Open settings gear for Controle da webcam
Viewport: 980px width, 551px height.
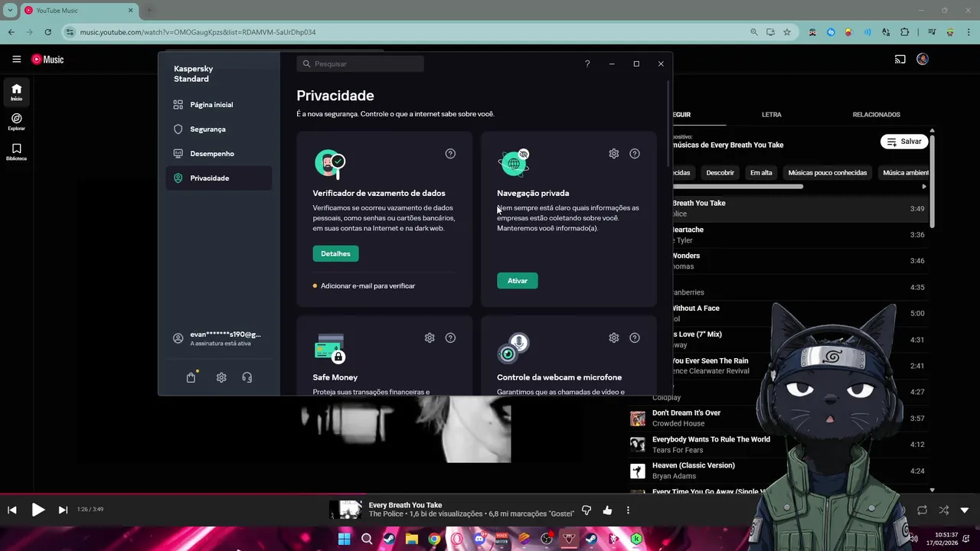click(613, 337)
